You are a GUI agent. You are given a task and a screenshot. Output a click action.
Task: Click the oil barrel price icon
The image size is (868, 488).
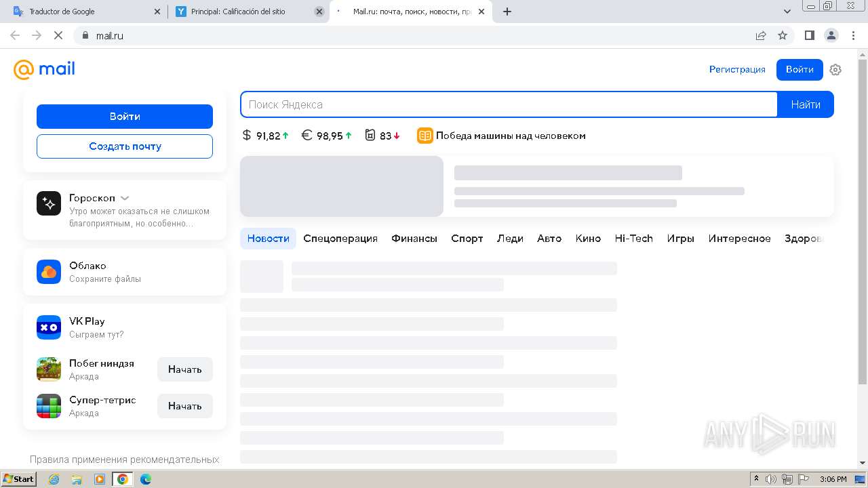click(370, 136)
